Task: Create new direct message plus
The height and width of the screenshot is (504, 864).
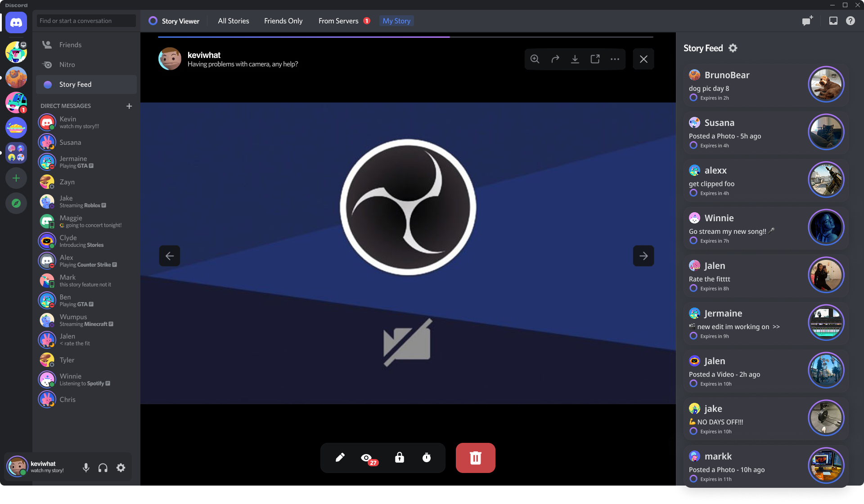Action: click(129, 106)
